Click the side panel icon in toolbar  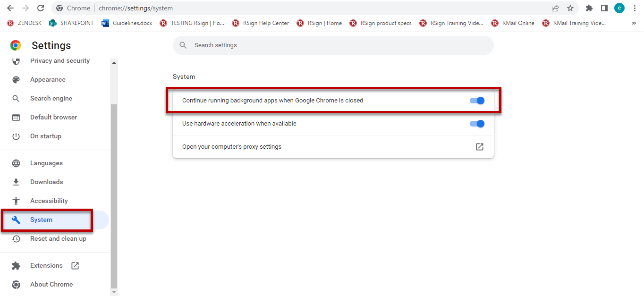pyautogui.click(x=604, y=8)
